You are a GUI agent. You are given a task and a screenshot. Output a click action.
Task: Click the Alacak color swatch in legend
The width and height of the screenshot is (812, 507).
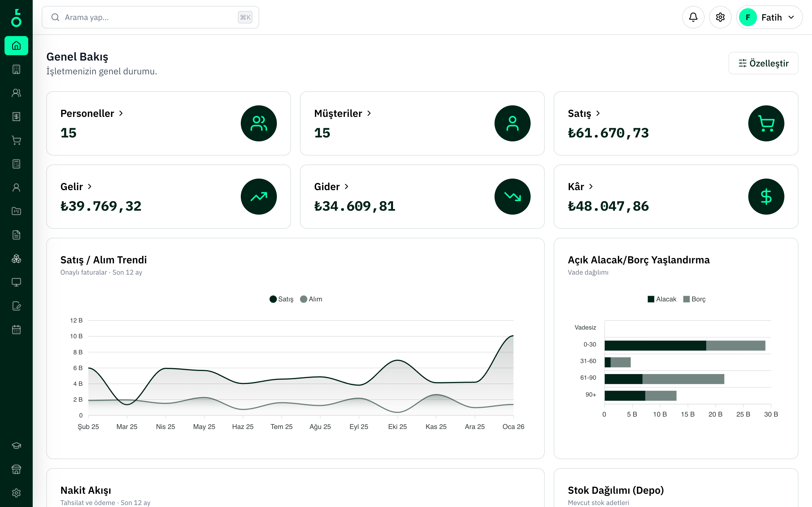point(651,299)
